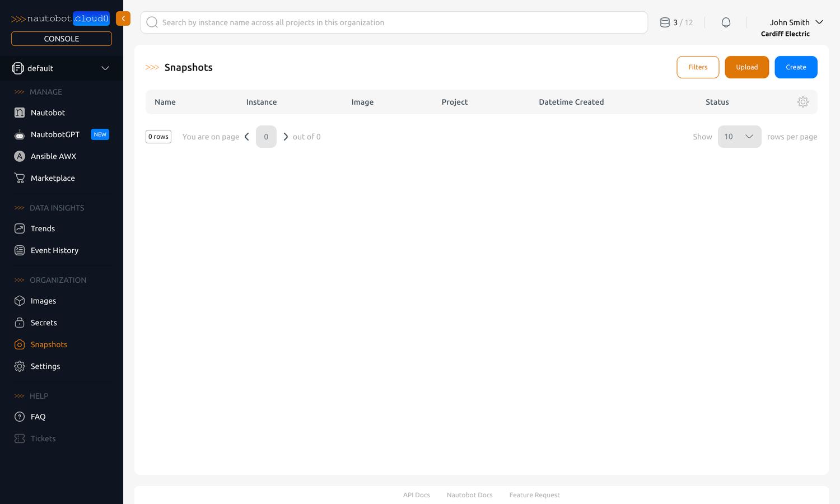Open the Marketplace
840x504 pixels.
tap(53, 178)
